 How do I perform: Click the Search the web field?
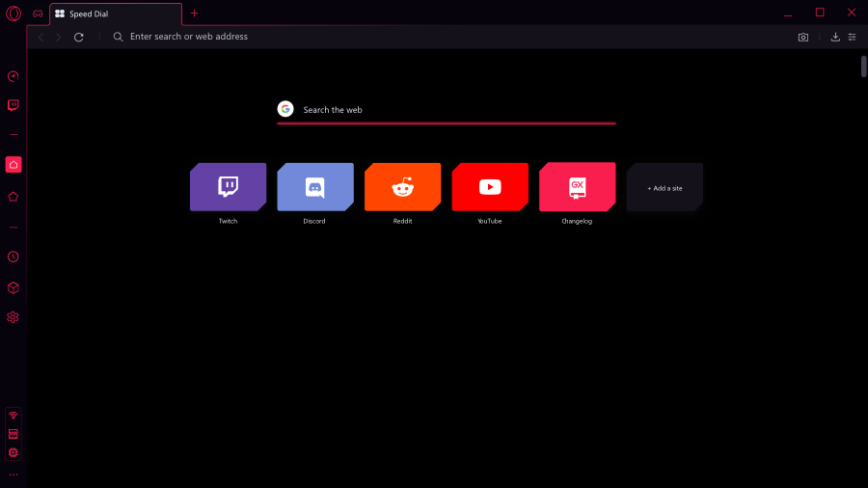pos(447,110)
